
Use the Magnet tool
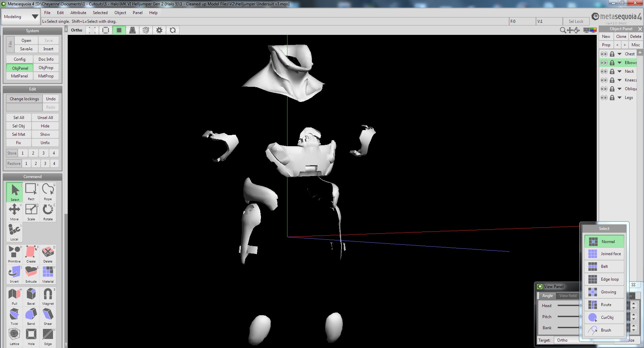(48, 297)
